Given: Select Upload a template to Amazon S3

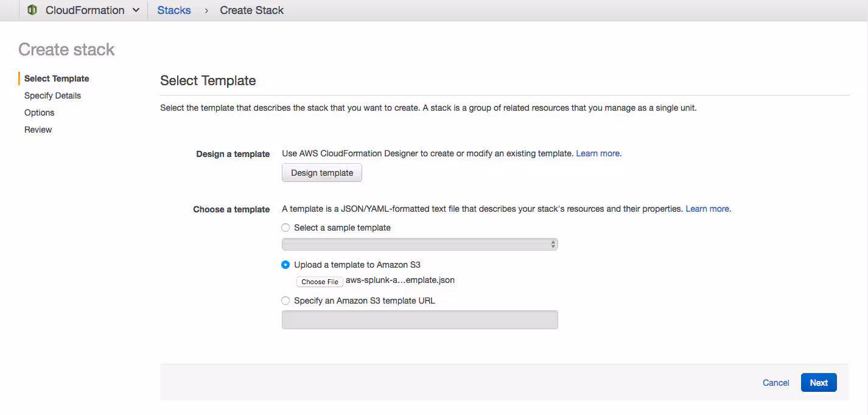Looking at the screenshot, I should coord(285,265).
